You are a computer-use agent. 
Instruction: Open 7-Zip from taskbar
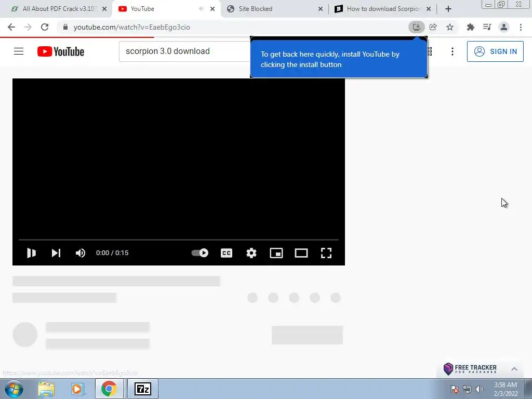[x=142, y=389]
